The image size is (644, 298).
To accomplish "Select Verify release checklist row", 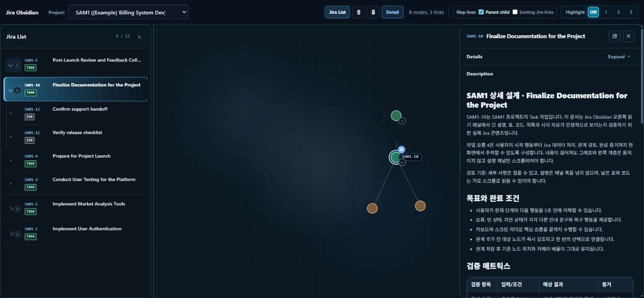I will point(76,137).
